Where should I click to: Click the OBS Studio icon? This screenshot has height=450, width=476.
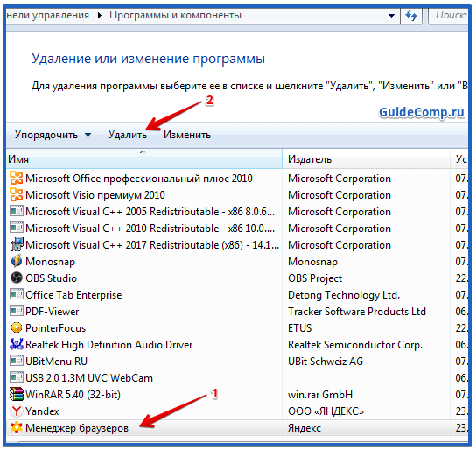(16, 278)
